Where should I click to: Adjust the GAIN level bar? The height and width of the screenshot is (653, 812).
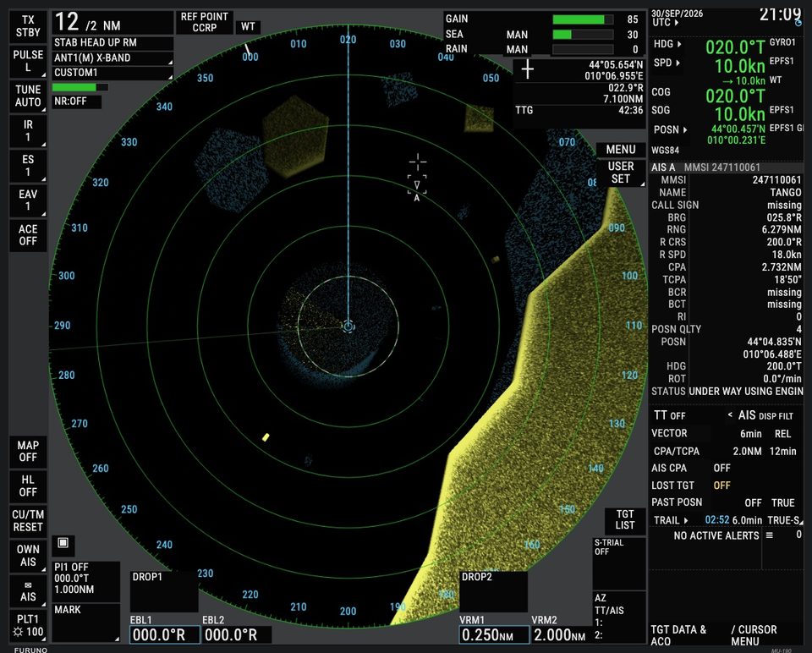point(583,19)
